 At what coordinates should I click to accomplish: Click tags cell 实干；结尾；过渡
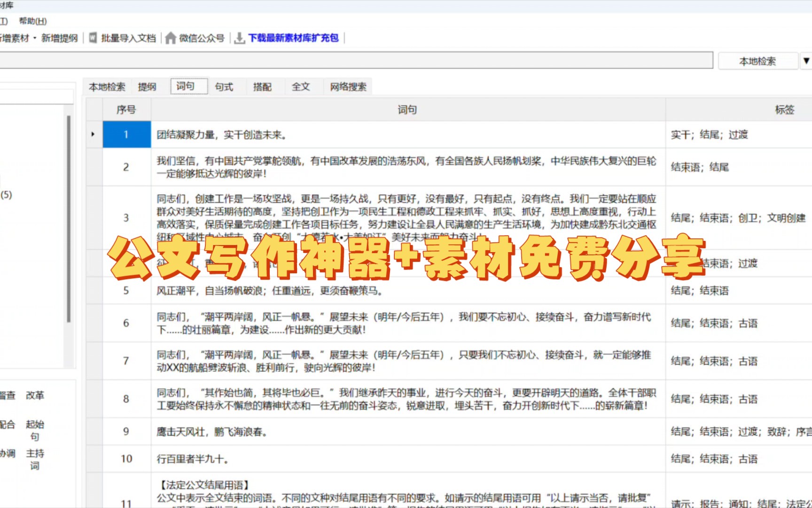[709, 135]
